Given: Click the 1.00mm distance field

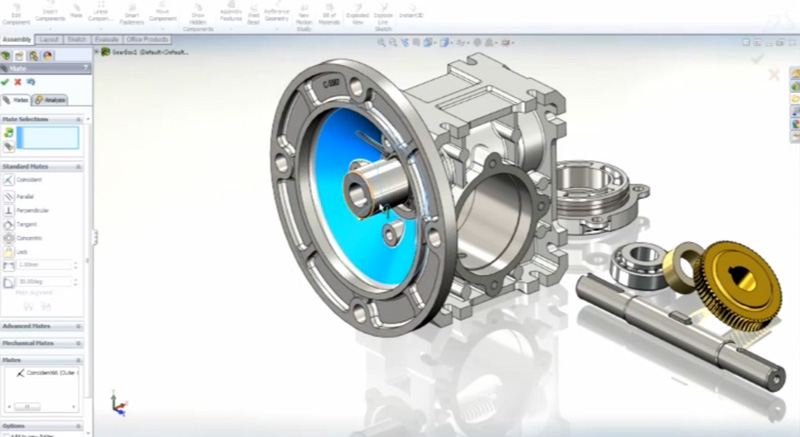Looking at the screenshot, I should click(x=45, y=265).
